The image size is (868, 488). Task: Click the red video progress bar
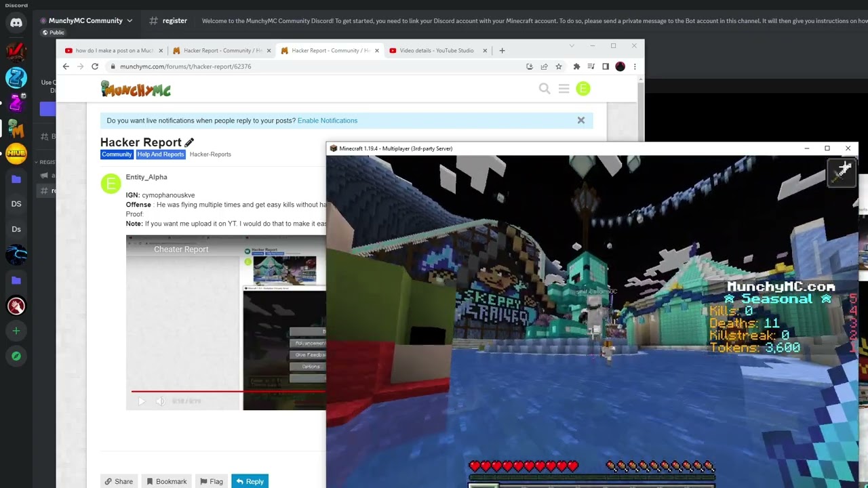point(229,391)
